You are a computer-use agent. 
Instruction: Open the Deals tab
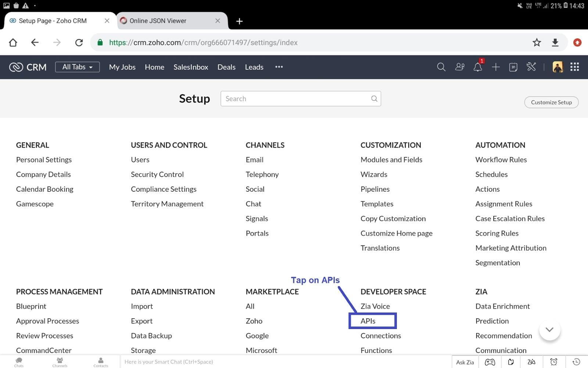pyautogui.click(x=226, y=67)
